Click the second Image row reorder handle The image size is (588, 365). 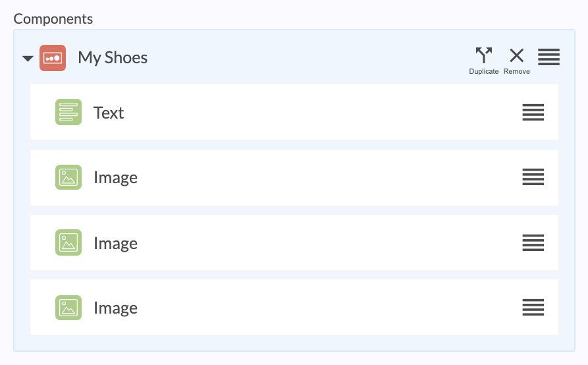pyautogui.click(x=533, y=242)
